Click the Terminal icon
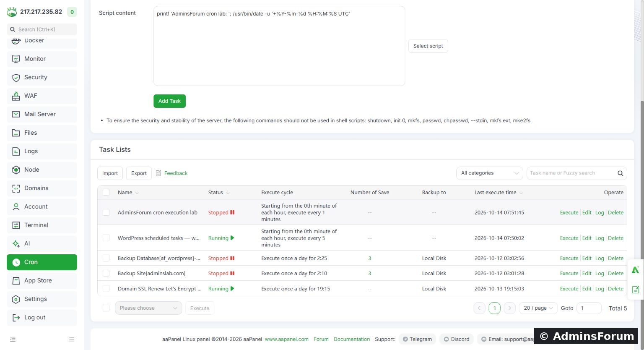This screenshot has width=644, height=350. point(16,225)
